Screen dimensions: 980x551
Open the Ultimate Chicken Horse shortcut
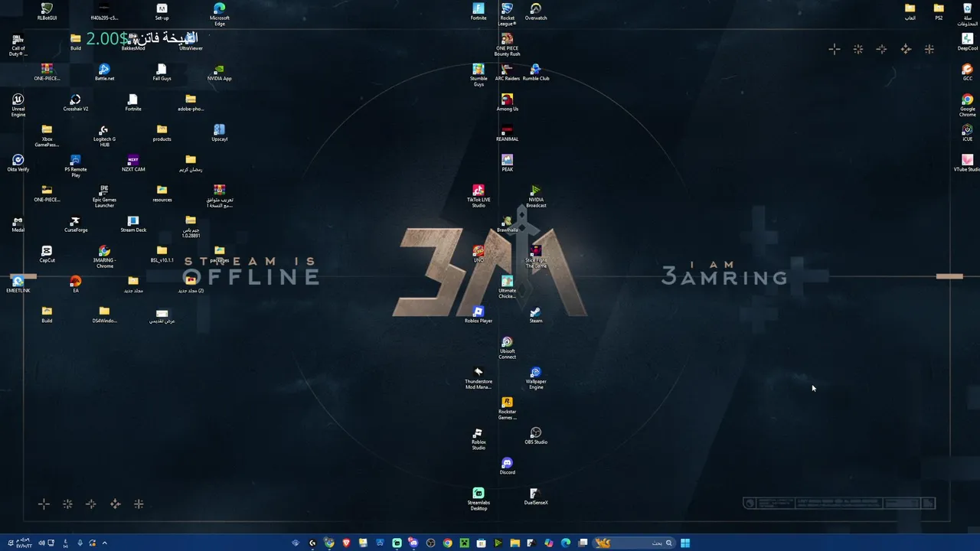pos(507,287)
